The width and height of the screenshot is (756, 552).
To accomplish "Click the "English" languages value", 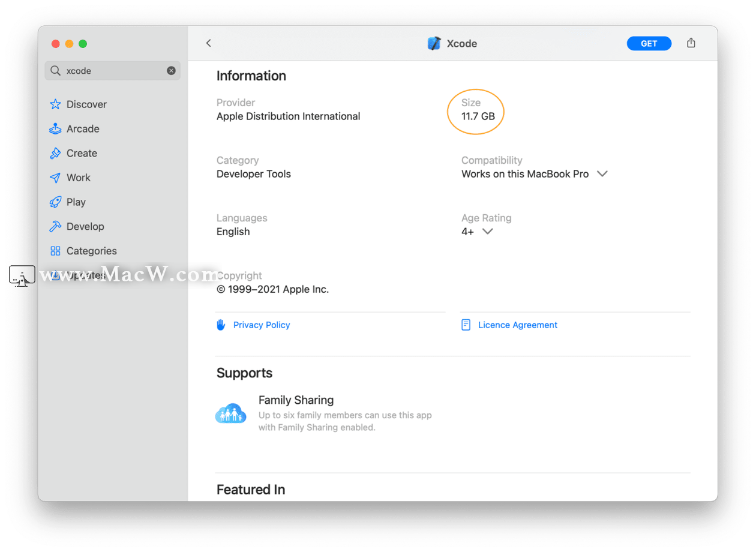I will click(x=233, y=232).
